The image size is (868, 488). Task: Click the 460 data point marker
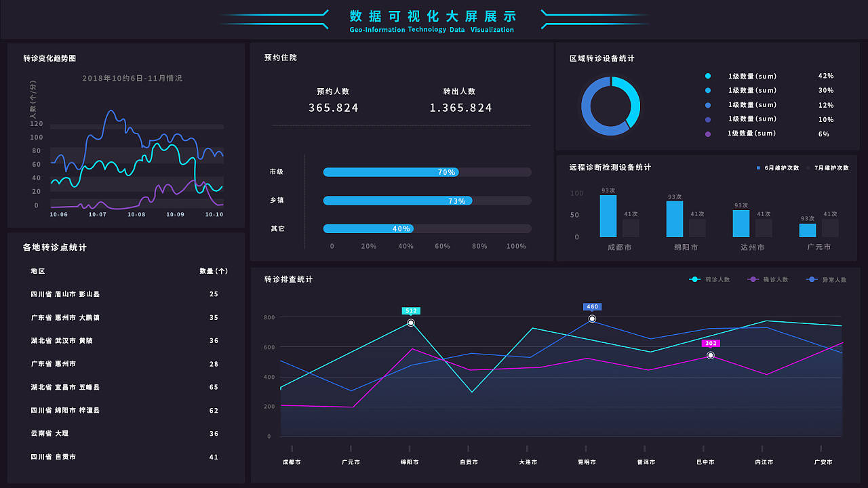point(592,319)
